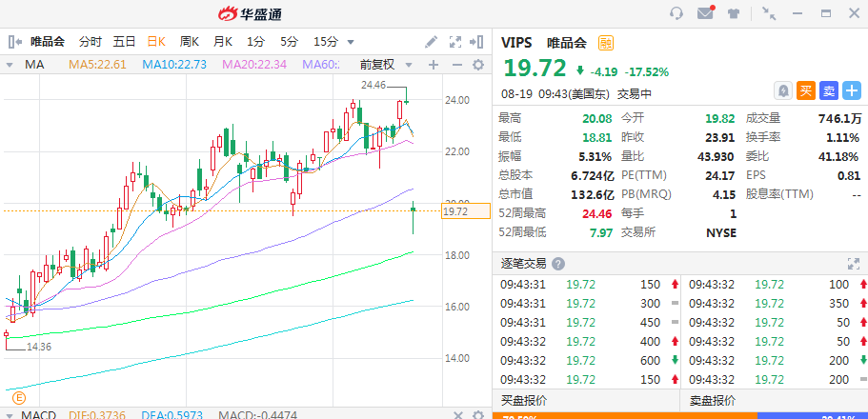The height and width of the screenshot is (419, 868).
Task: Switch to 1分 one-minute chart
Action: (255, 42)
